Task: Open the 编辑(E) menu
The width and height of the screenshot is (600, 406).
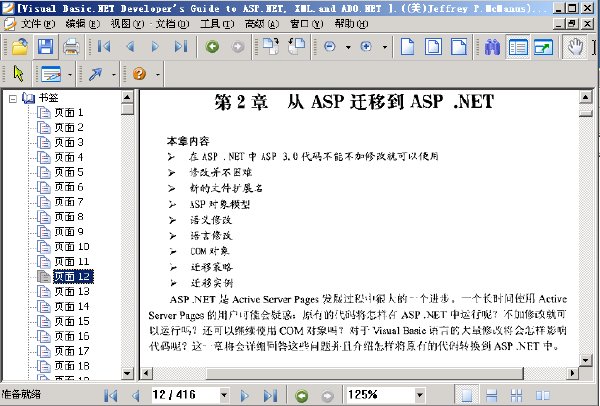Action: click(x=82, y=24)
